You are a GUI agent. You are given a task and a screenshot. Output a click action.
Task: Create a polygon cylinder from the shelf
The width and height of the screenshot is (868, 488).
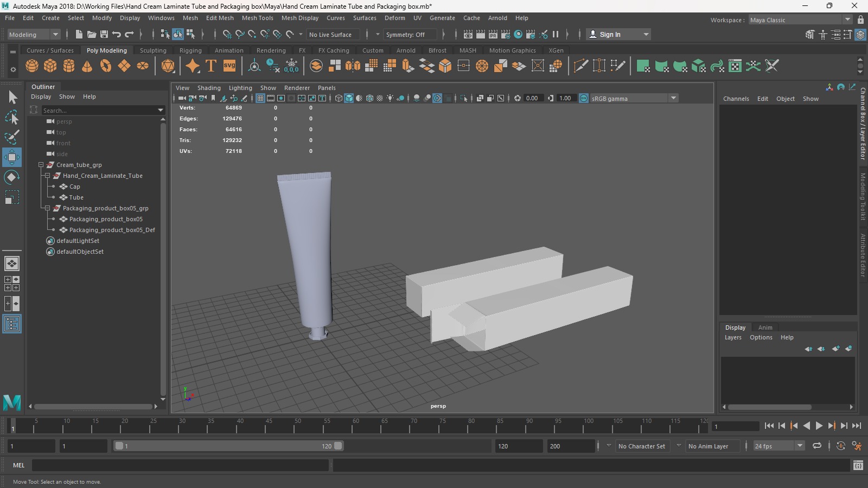click(69, 66)
